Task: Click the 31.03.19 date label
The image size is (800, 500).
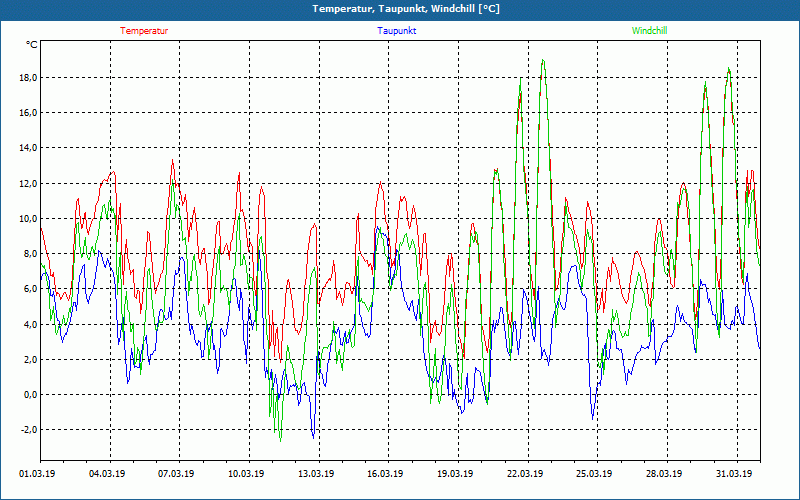Action: tap(734, 474)
